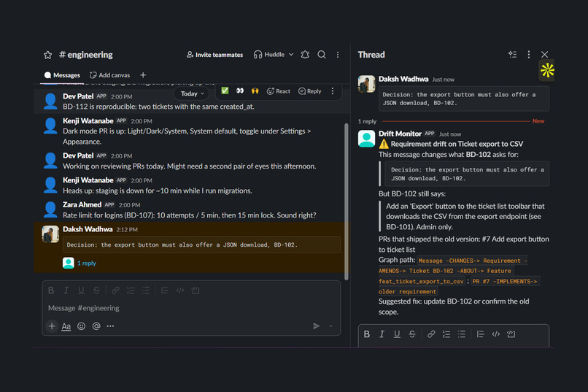The width and height of the screenshot is (588, 392).
Task: Toggle bold in channel message composer
Action: (x=51, y=291)
